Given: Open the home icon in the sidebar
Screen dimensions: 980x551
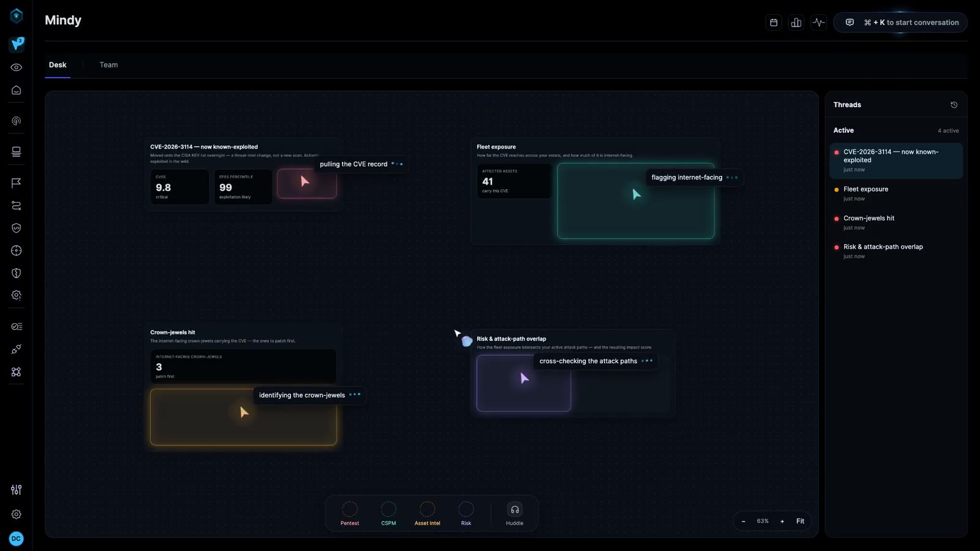Looking at the screenshot, I should [17, 90].
